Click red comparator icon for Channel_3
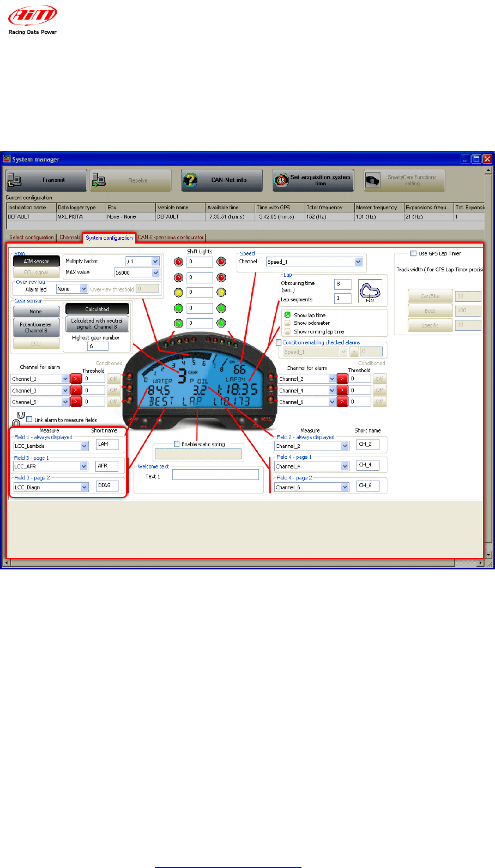495x868 pixels. 76,391
